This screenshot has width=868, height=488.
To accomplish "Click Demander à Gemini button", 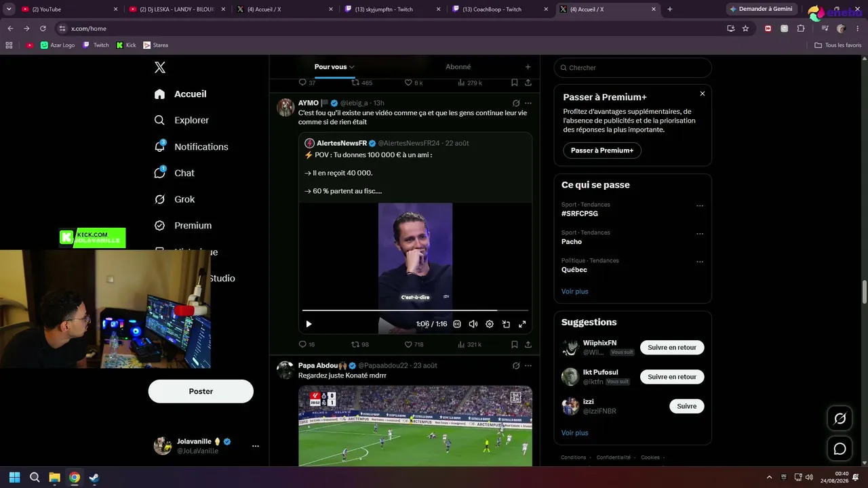I will (x=761, y=9).
